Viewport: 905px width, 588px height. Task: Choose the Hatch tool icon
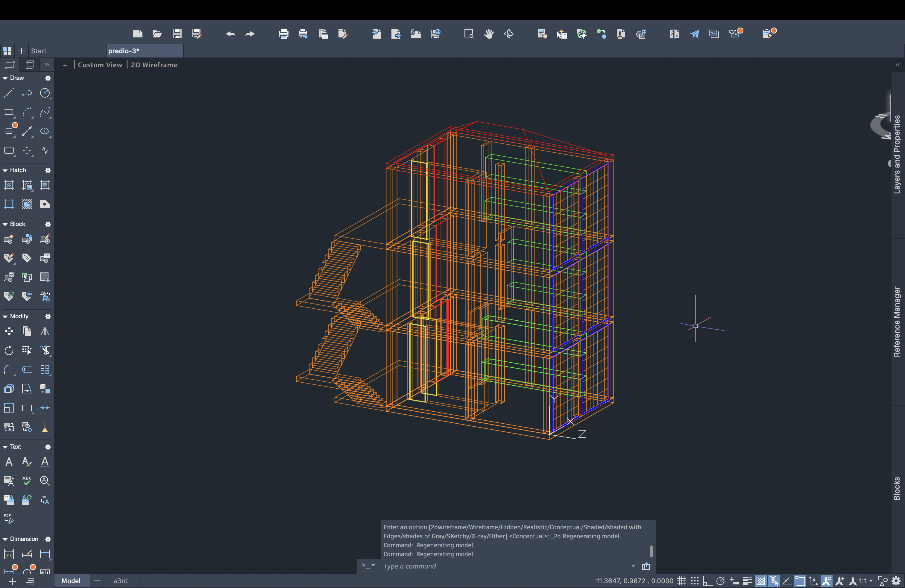point(9,185)
